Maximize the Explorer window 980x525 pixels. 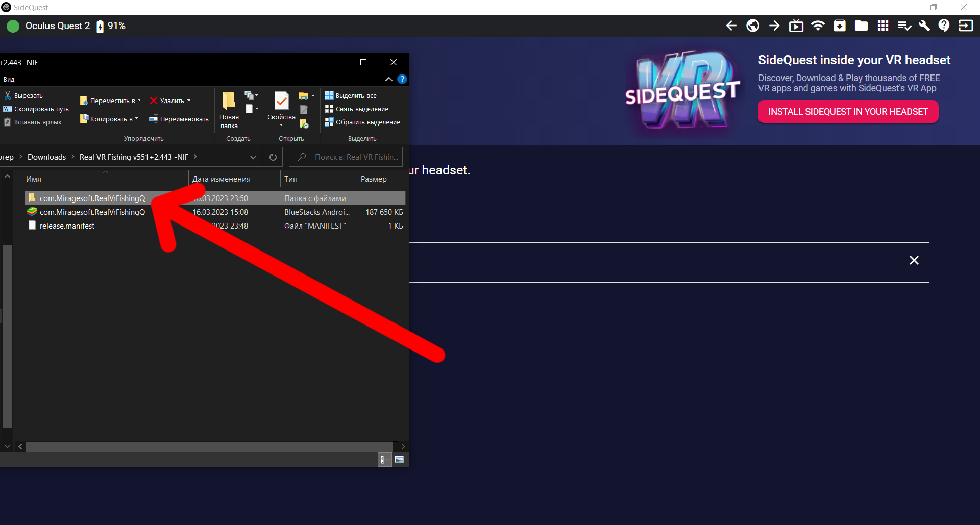click(363, 62)
